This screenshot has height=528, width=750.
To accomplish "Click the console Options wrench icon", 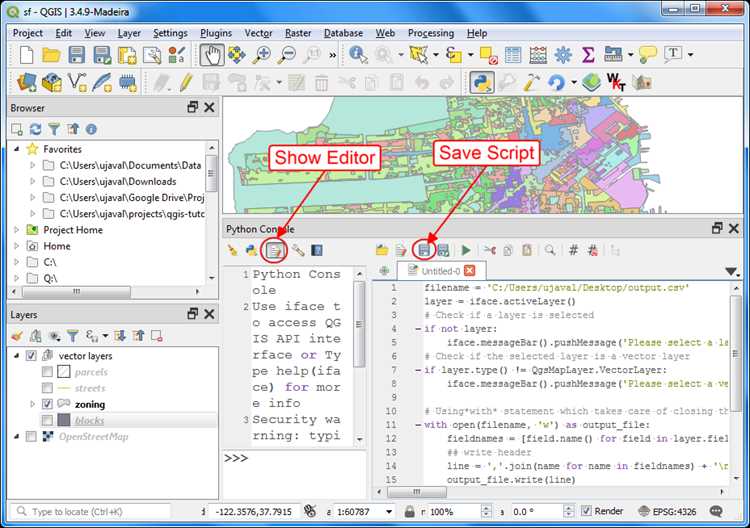I will pos(298,250).
